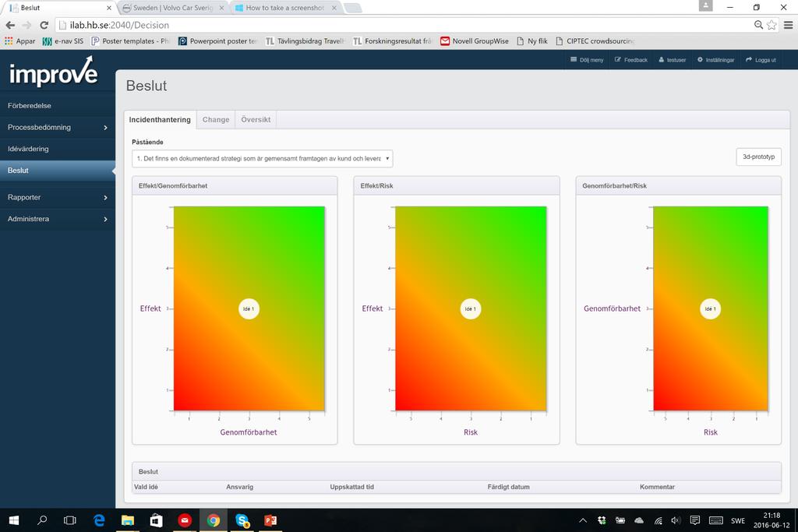This screenshot has height=532, width=798.
Task: Open the Ny flik bookmark
Action: (x=532, y=41)
